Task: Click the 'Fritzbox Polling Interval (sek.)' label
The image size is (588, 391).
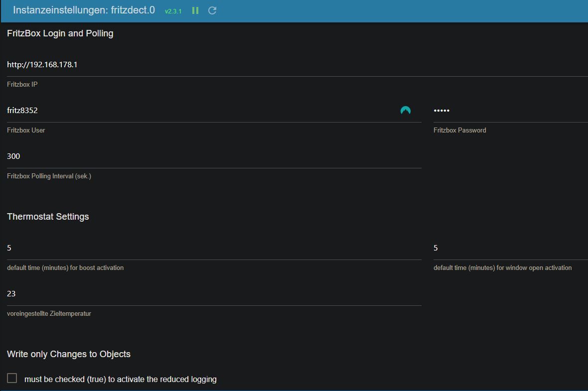Action: [x=49, y=176]
